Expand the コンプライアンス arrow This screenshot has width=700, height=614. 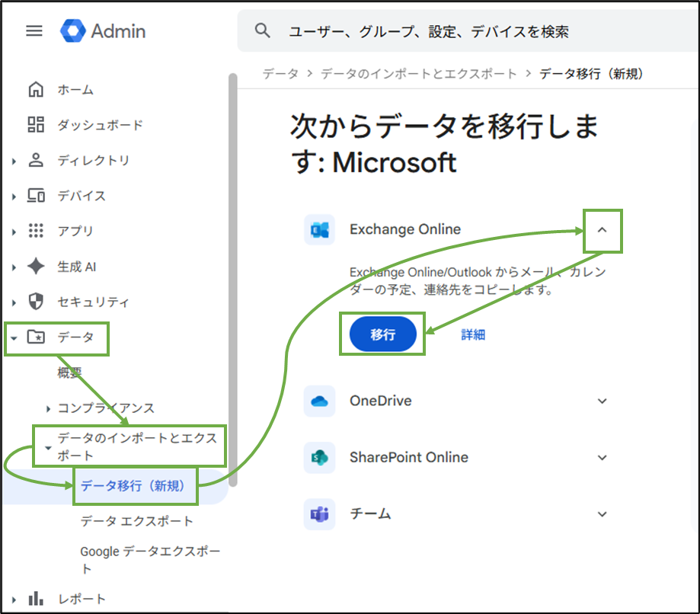pyautogui.click(x=48, y=408)
